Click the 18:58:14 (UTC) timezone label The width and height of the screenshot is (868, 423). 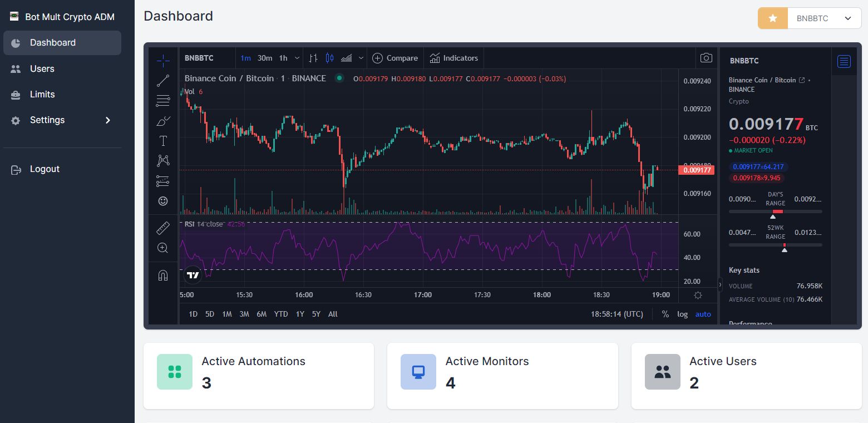click(x=617, y=314)
